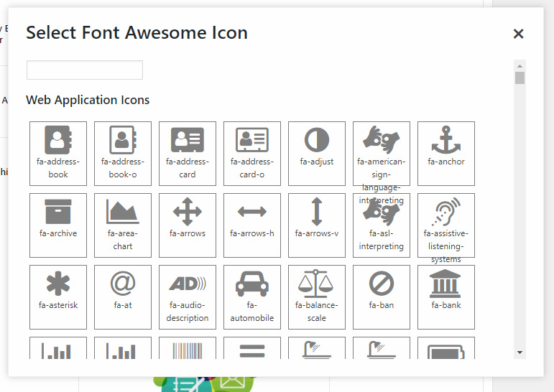This screenshot has width=554, height=392.
Task: Choose the fa-bank building icon
Action: [x=446, y=297]
